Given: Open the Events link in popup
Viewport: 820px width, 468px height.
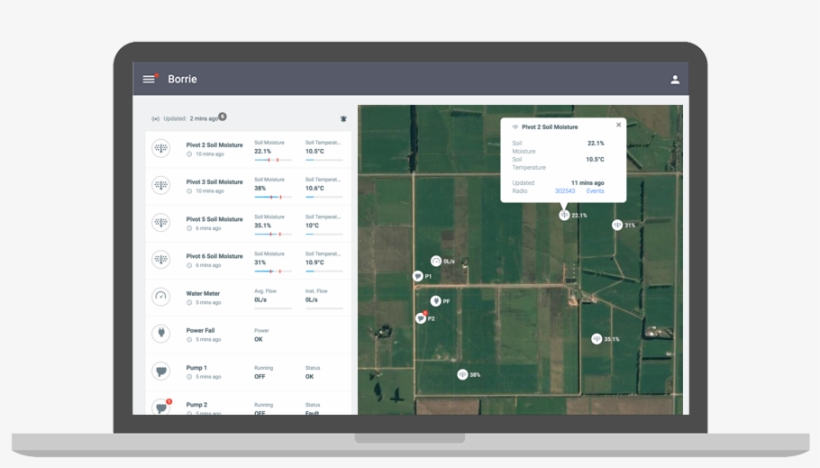Looking at the screenshot, I should 595,190.
